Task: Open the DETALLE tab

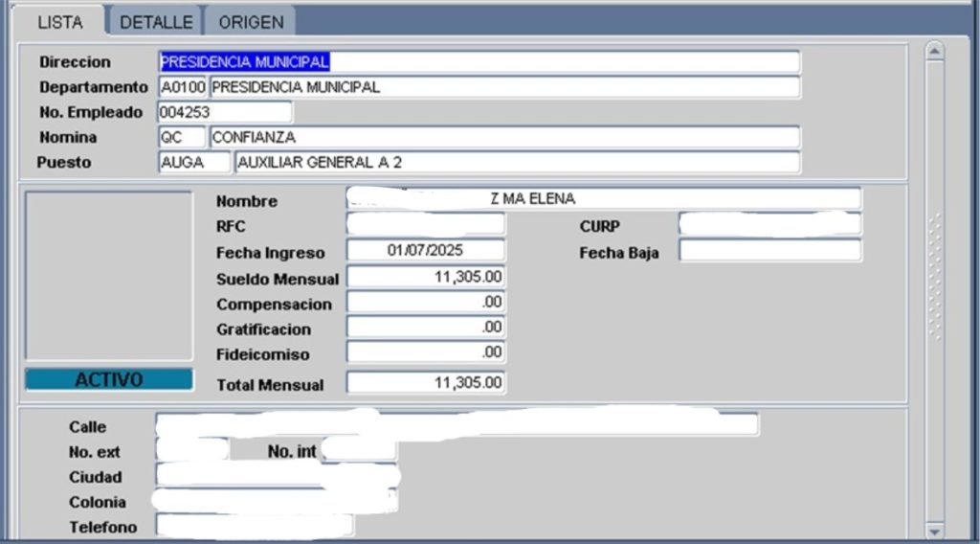Action: 156,23
